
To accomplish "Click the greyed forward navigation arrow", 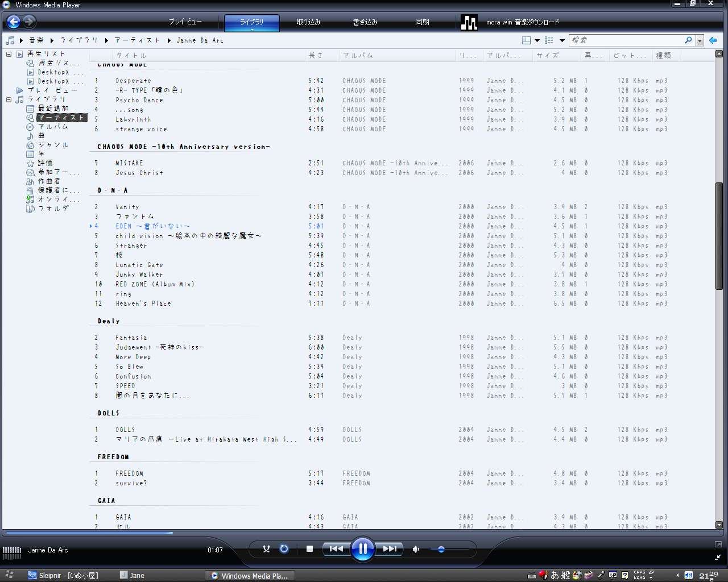I will (29, 22).
